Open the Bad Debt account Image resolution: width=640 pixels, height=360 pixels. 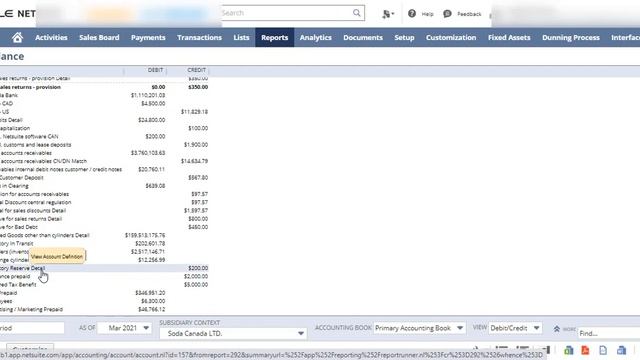[x=19, y=227]
